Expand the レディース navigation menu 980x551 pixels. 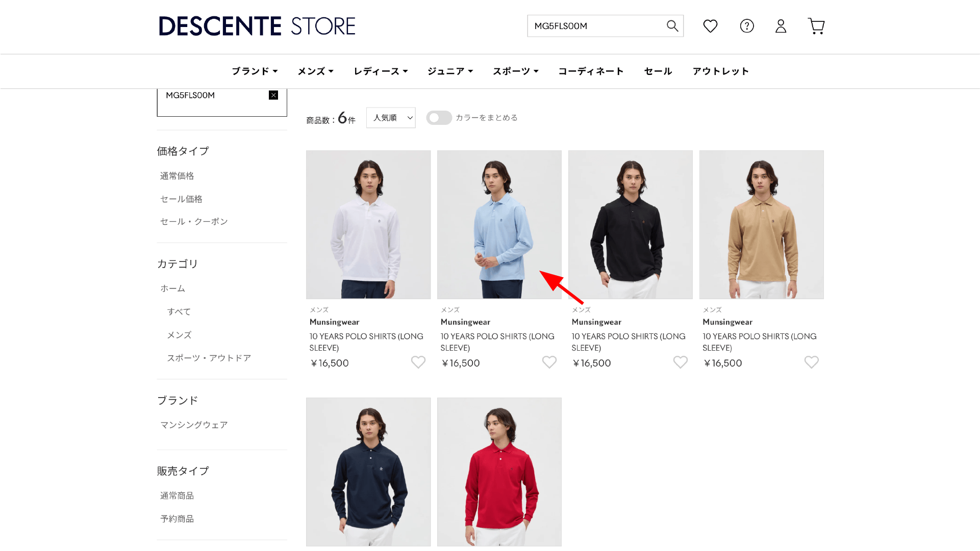tap(381, 71)
